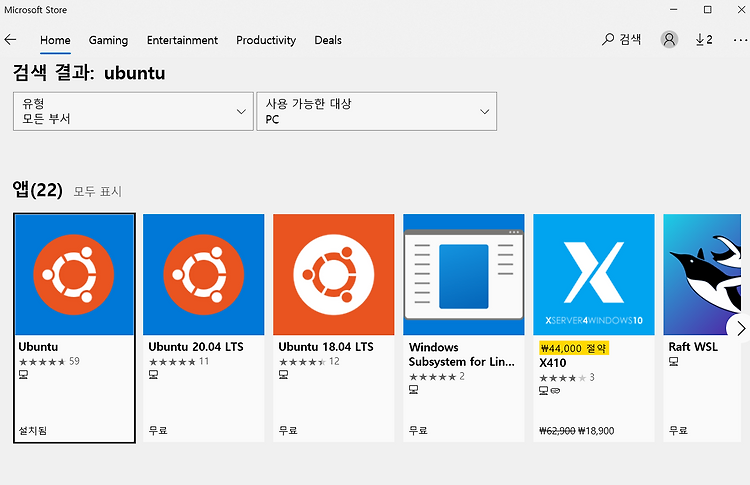Open the X410 XSERVER4WINDOWS10 image
This screenshot has width=750, height=485.
pyautogui.click(x=594, y=275)
